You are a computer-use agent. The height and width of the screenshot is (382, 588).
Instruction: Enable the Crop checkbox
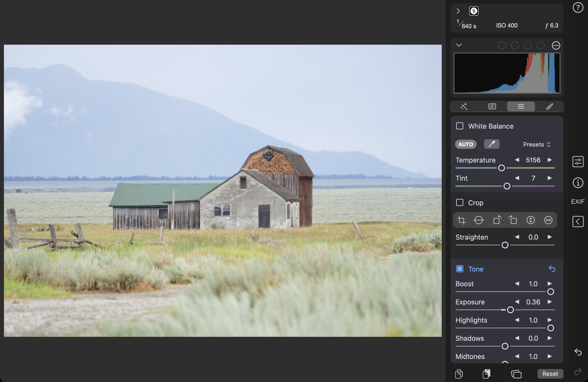point(460,203)
